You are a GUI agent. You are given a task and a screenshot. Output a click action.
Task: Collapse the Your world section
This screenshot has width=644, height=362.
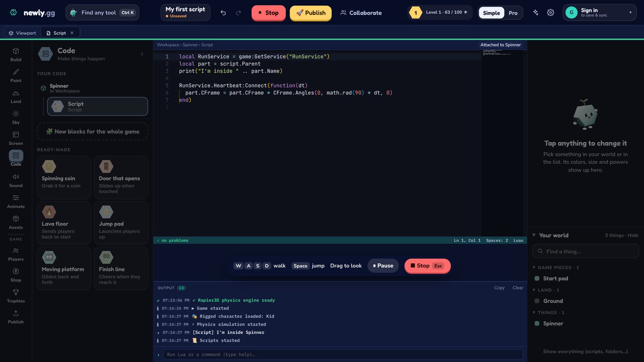(x=534, y=235)
